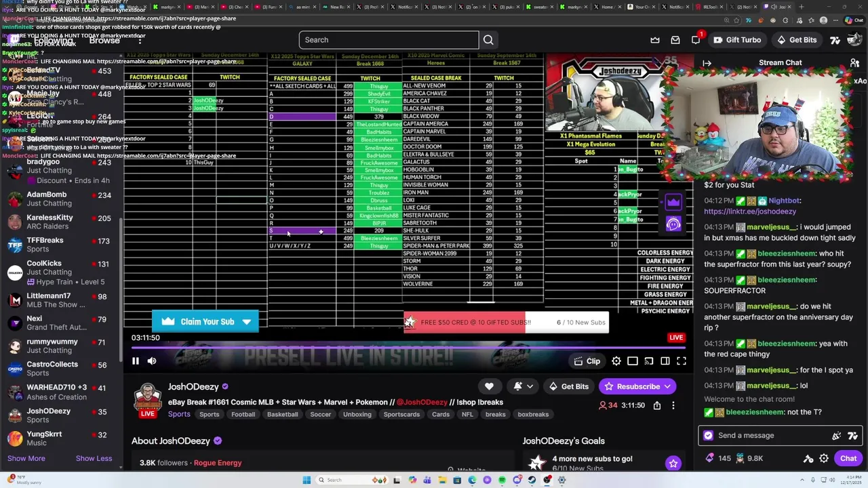Viewport: 868px width, 488px height.
Task: Open player settings gear
Action: [616, 361]
